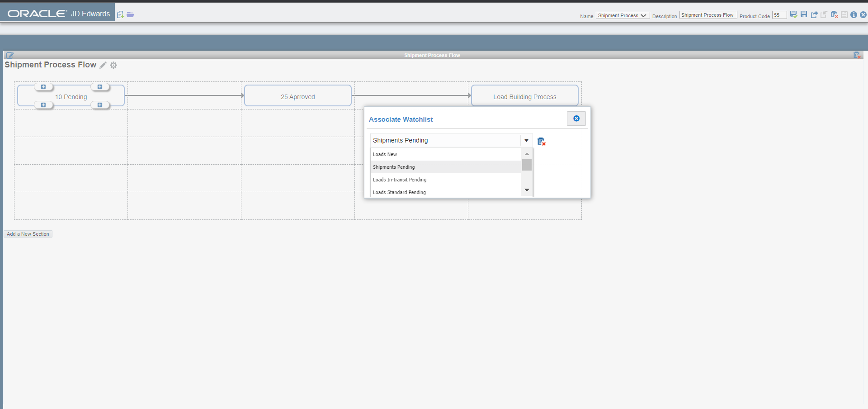Click the bottom-left plus on 10 Pending
Viewport: 868px width, 409px height.
click(43, 105)
